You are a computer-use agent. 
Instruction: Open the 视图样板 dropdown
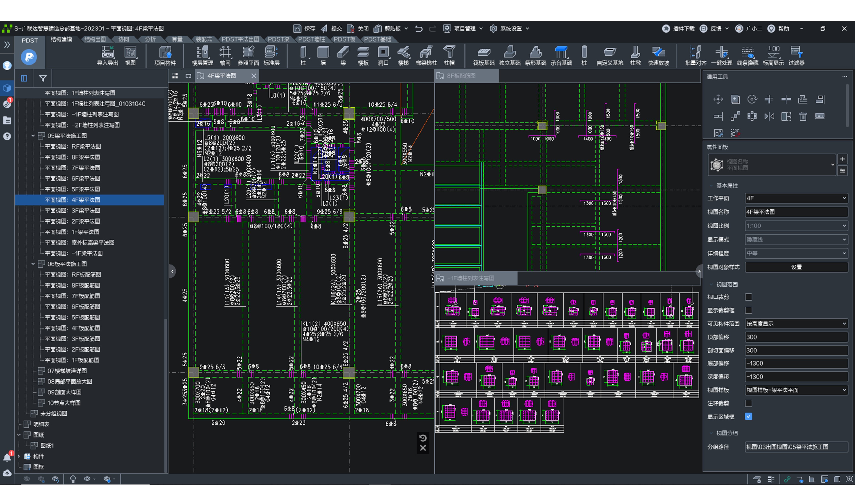point(796,390)
